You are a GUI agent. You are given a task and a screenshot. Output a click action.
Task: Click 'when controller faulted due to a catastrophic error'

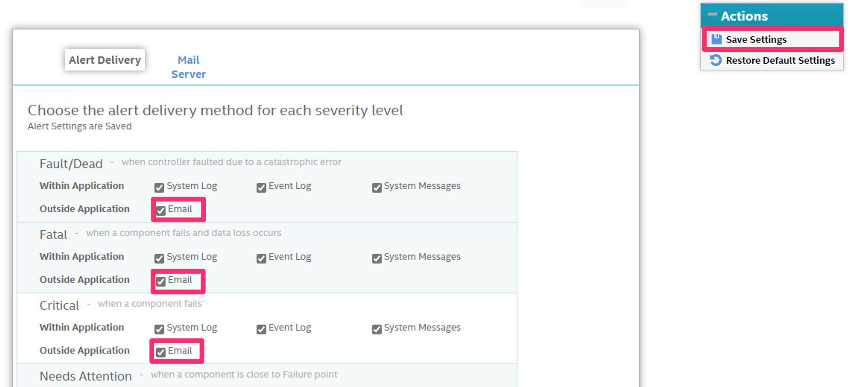click(x=231, y=162)
